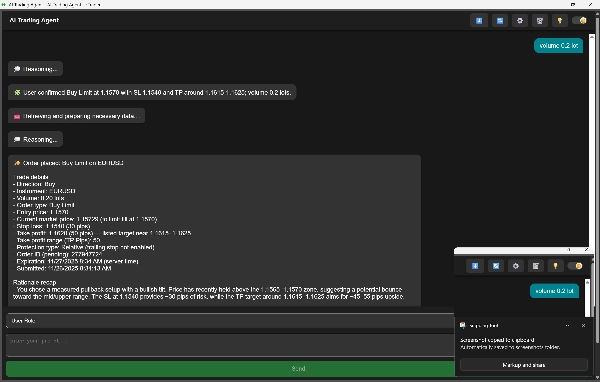Click the 'Entry price: 1.1570' line
600x382 pixels.
[41, 212]
